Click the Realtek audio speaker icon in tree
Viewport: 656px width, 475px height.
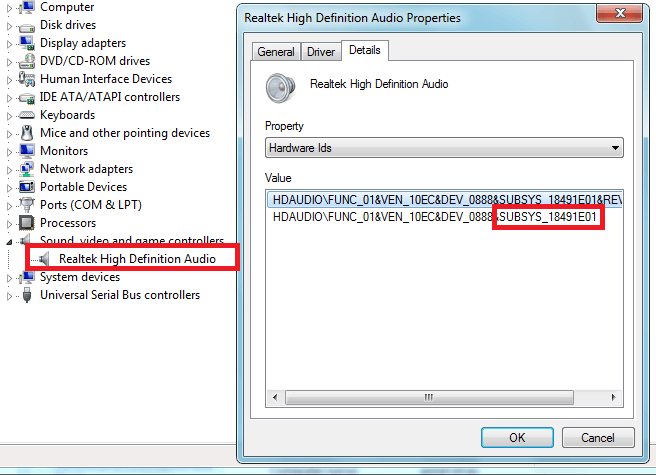coord(44,259)
